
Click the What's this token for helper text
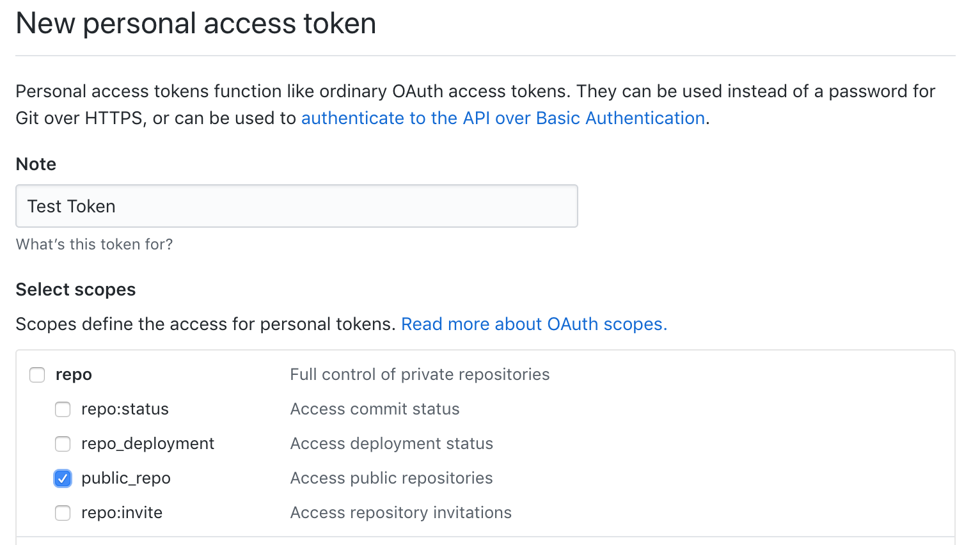tap(93, 244)
